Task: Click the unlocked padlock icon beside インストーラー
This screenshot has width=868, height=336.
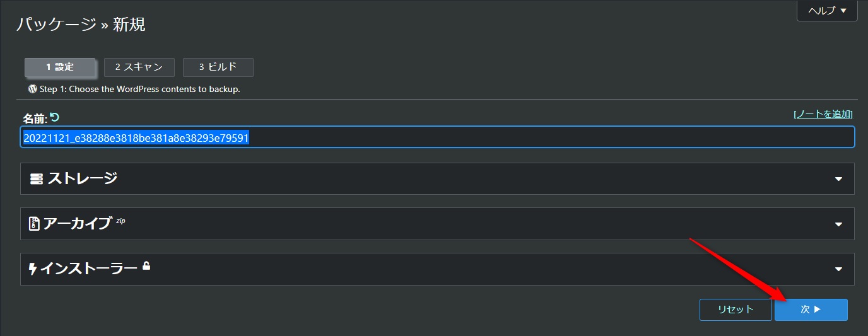Action: tap(146, 266)
